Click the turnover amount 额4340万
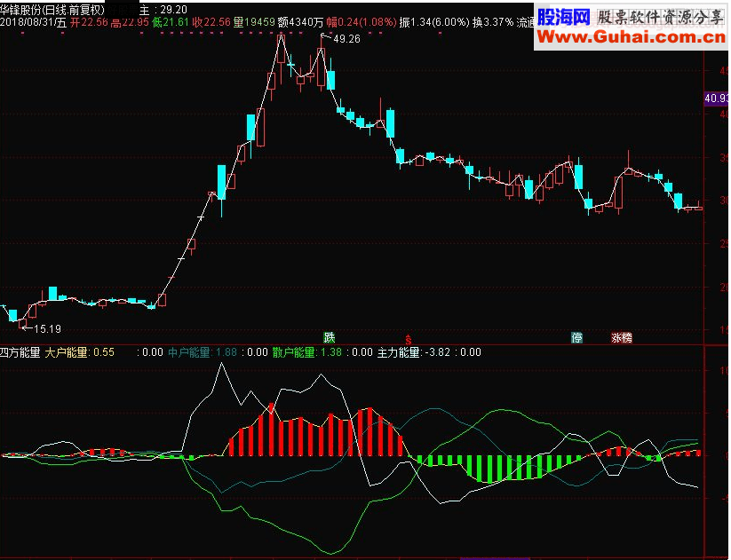Screen dimensions: 731x560 tap(300, 22)
